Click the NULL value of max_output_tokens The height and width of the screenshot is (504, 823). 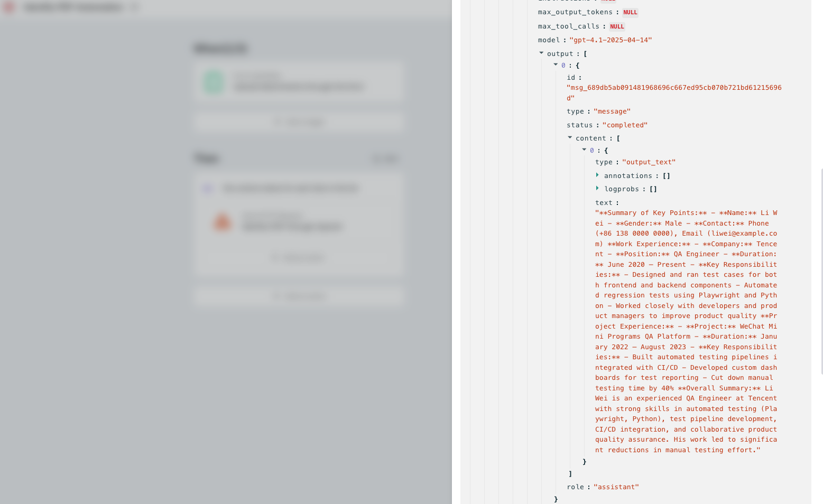630,12
